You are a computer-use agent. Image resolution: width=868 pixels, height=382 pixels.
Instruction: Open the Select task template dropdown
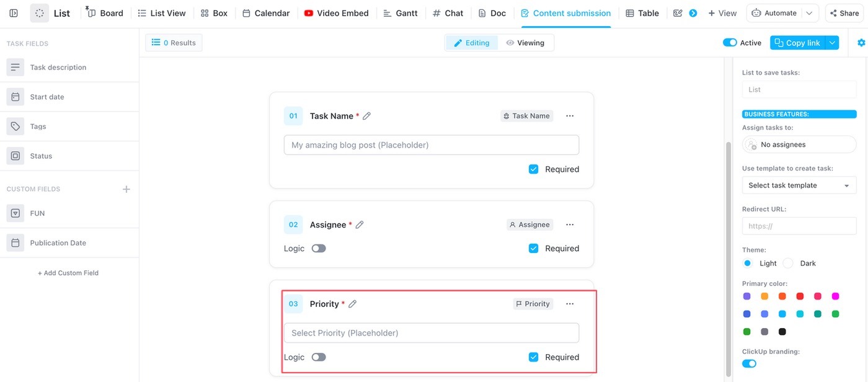[x=799, y=185]
